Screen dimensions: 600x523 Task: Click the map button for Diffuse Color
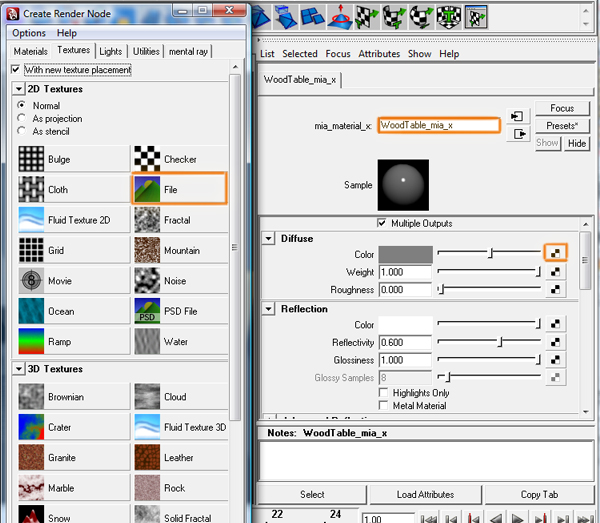coord(555,253)
